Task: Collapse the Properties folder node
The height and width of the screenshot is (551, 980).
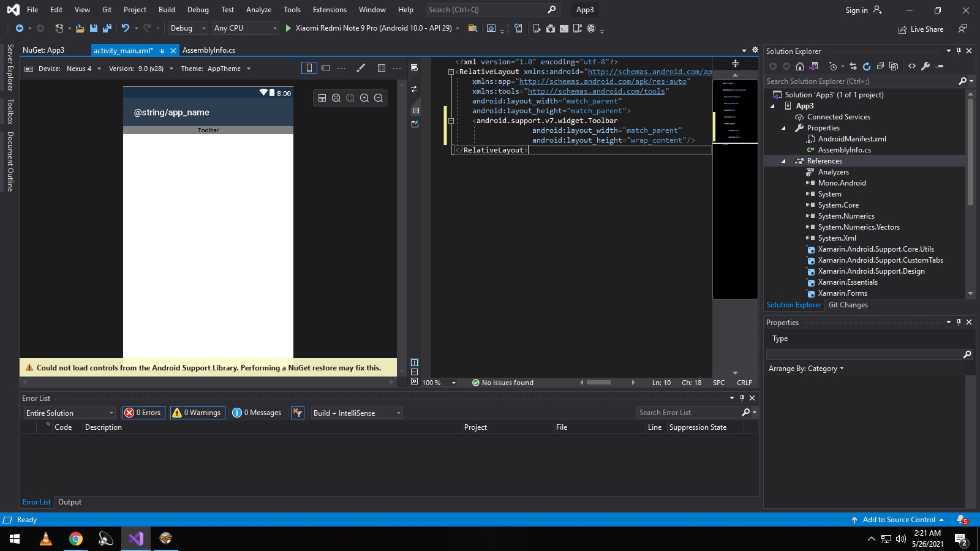Action: (x=783, y=128)
